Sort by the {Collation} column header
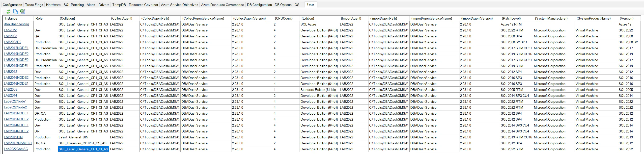 (84, 19)
